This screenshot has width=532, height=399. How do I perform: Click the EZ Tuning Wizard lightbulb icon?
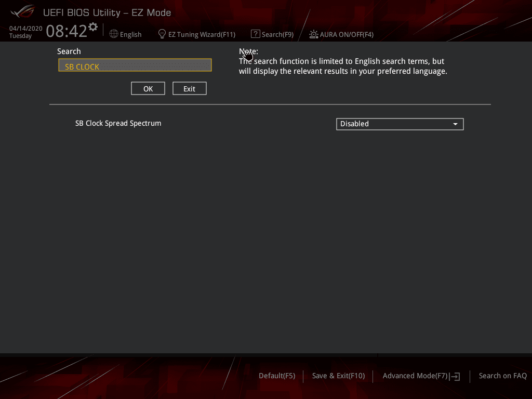pyautogui.click(x=162, y=34)
